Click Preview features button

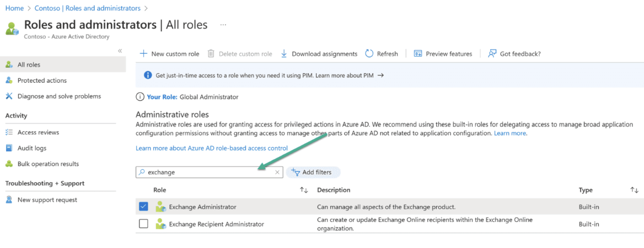(443, 54)
